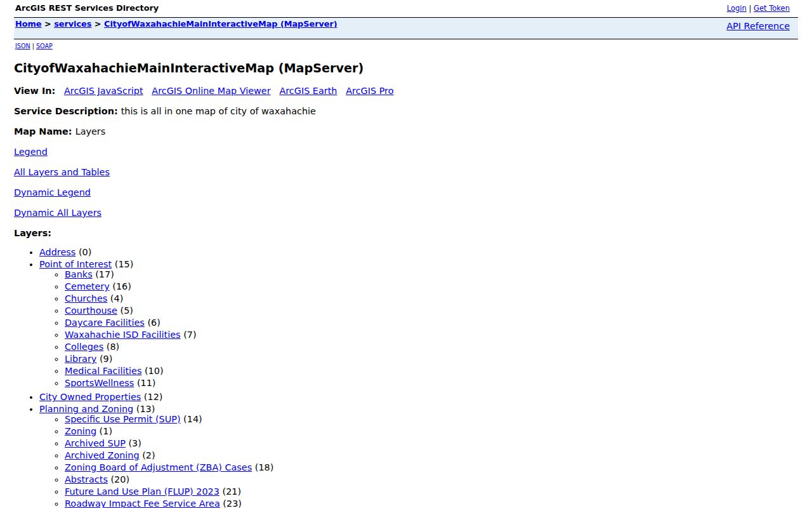Screen dimensions: 812x508
Task: Click the Get Token link
Action: click(x=771, y=8)
